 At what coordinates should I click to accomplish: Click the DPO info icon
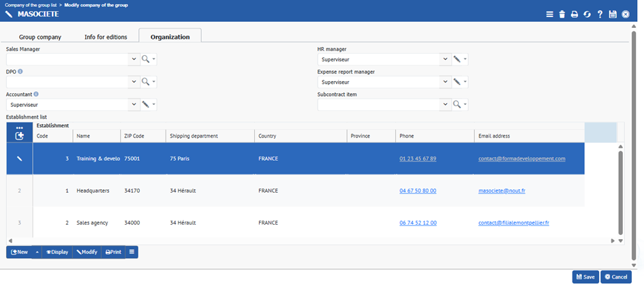point(20,71)
